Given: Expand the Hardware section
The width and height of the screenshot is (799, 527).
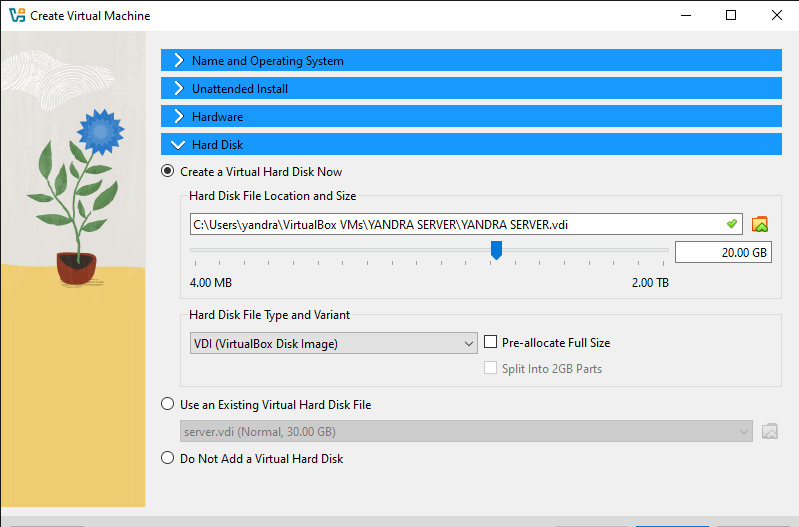Looking at the screenshot, I should point(471,116).
